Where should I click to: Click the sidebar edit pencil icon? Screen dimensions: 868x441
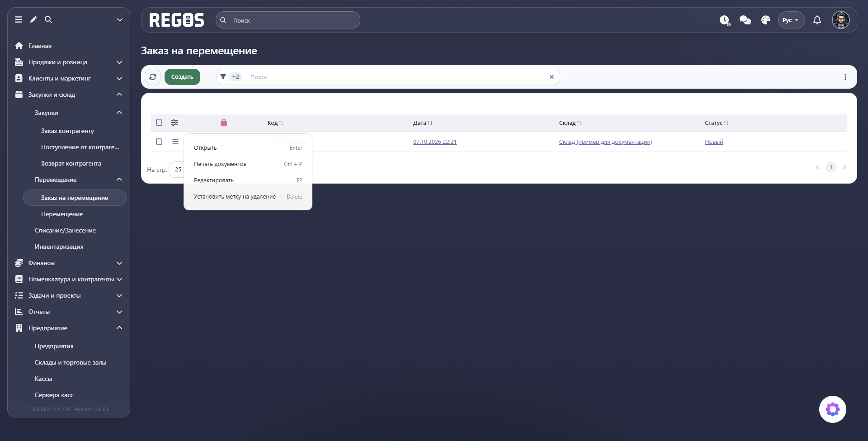[x=33, y=19]
